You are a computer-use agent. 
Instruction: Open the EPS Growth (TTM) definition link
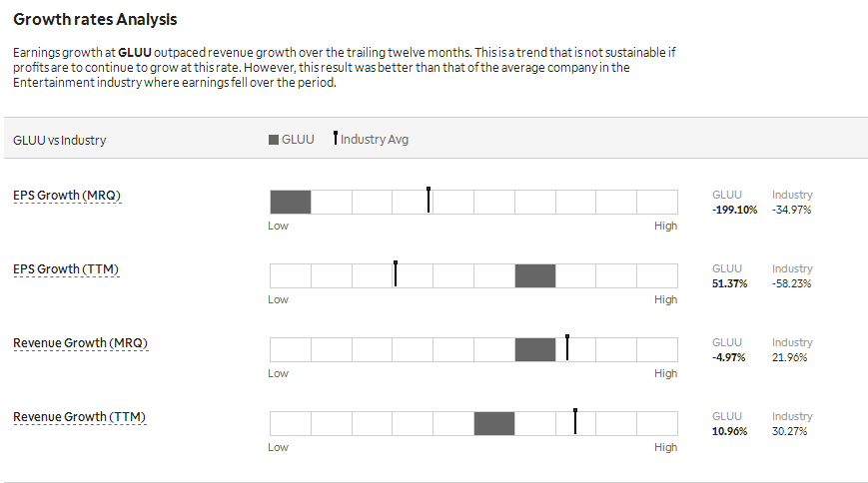pos(66,269)
